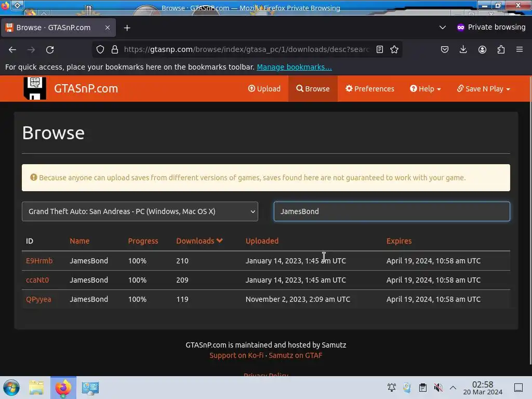
Task: Click the address bar URL
Action: (x=247, y=49)
